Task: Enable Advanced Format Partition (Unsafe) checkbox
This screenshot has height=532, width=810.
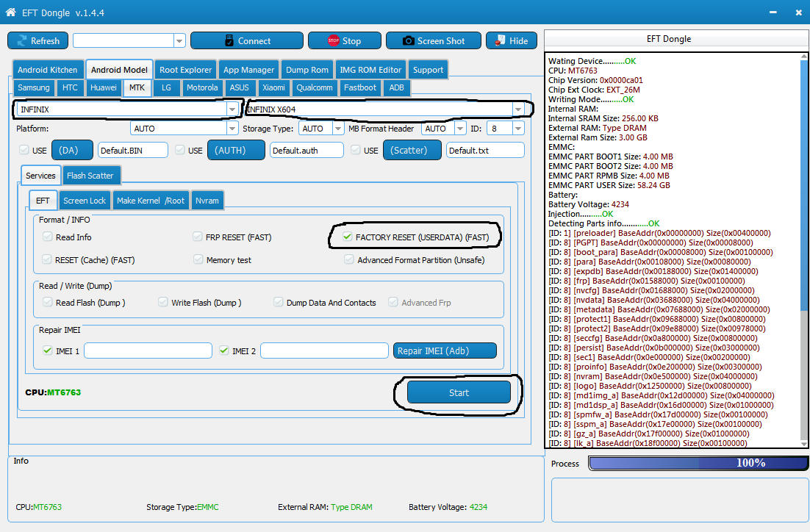Action: (349, 259)
